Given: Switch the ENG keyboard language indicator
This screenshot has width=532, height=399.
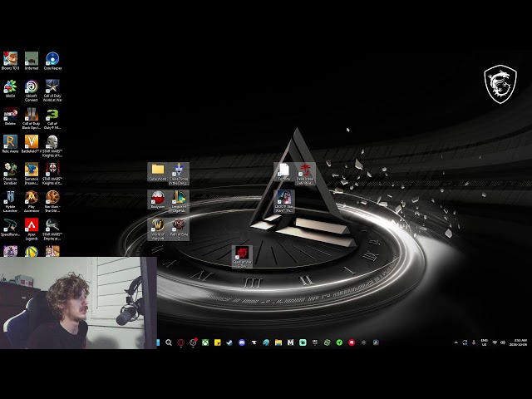Looking at the screenshot, I should (484, 342).
